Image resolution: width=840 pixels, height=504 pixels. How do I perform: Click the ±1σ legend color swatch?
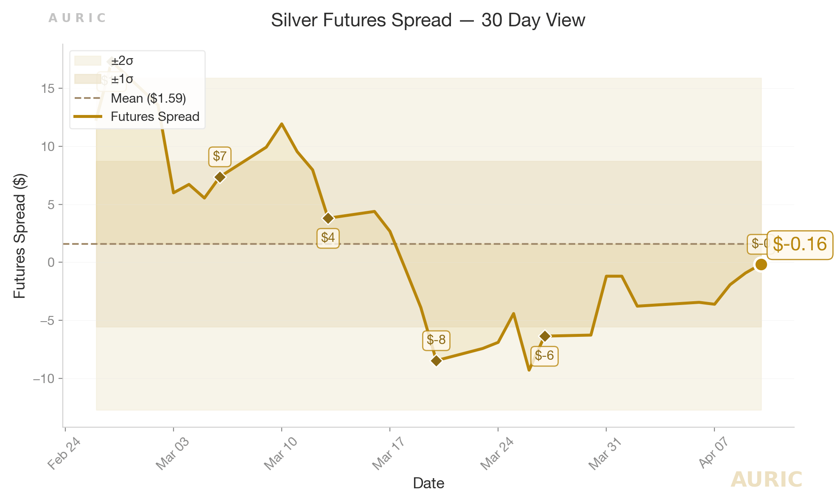[x=87, y=79]
